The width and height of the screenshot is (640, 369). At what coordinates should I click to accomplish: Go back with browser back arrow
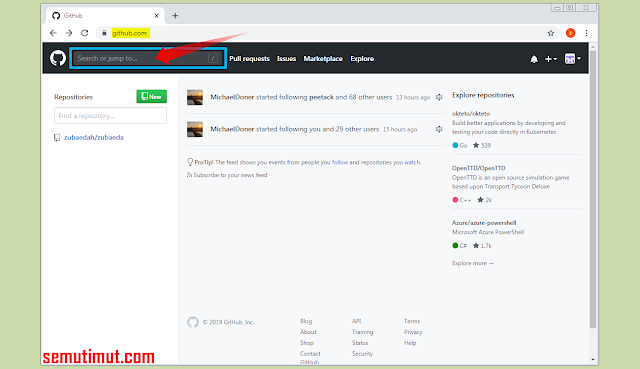[53, 33]
